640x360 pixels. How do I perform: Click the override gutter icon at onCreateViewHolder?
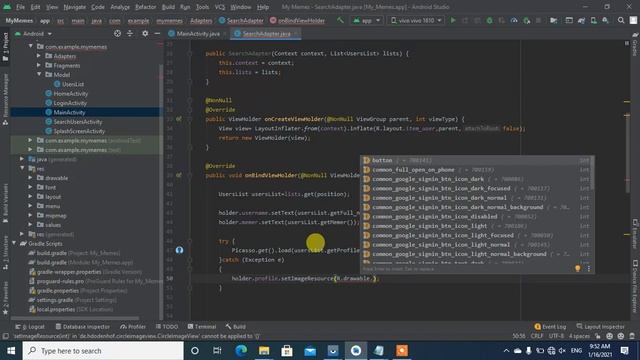(x=179, y=119)
